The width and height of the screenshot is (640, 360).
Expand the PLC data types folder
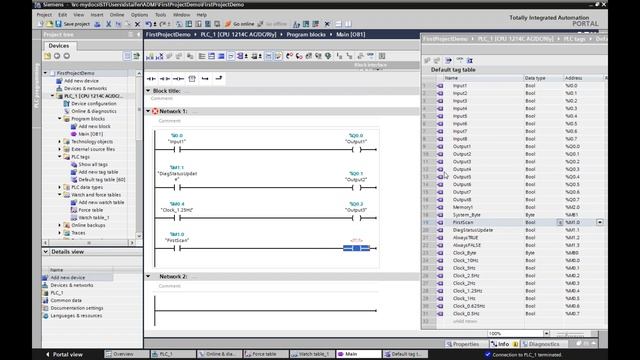click(60, 187)
